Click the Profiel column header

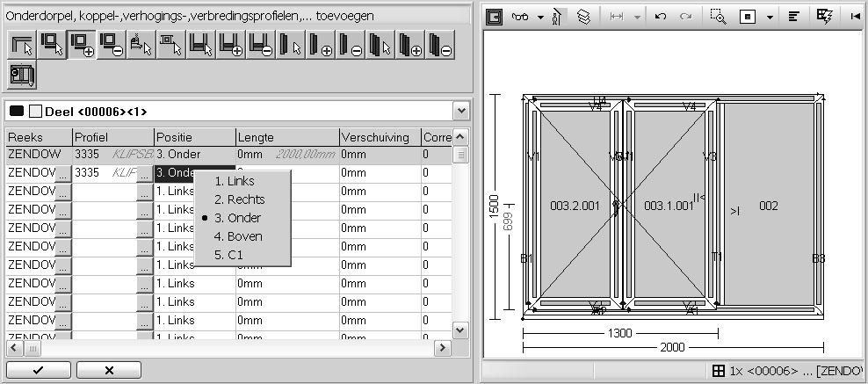click(x=113, y=137)
